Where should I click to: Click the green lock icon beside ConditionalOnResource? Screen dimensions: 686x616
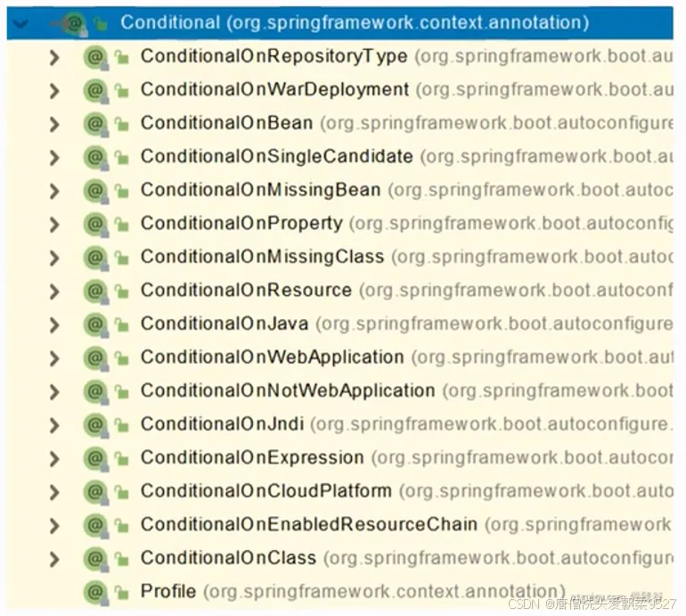click(122, 291)
